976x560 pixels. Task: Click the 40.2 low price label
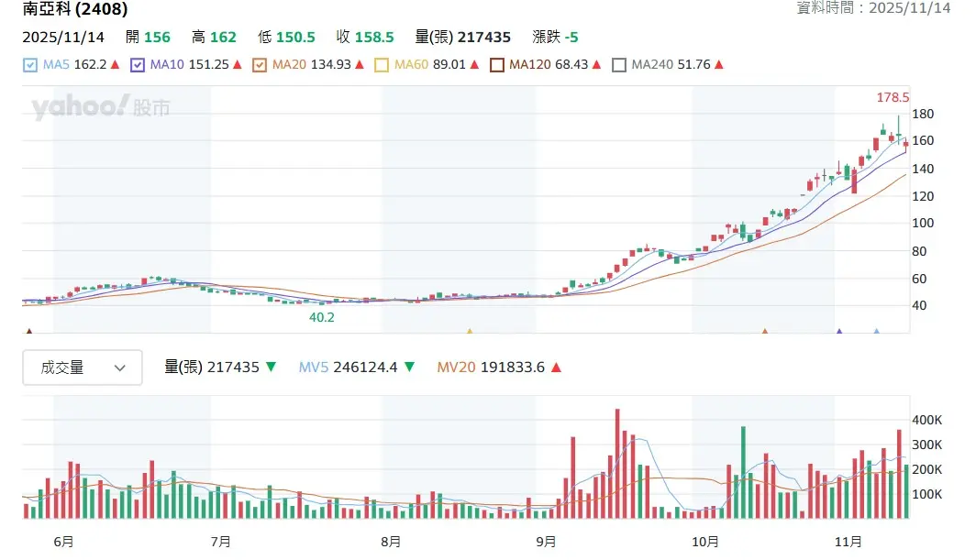tap(321, 317)
